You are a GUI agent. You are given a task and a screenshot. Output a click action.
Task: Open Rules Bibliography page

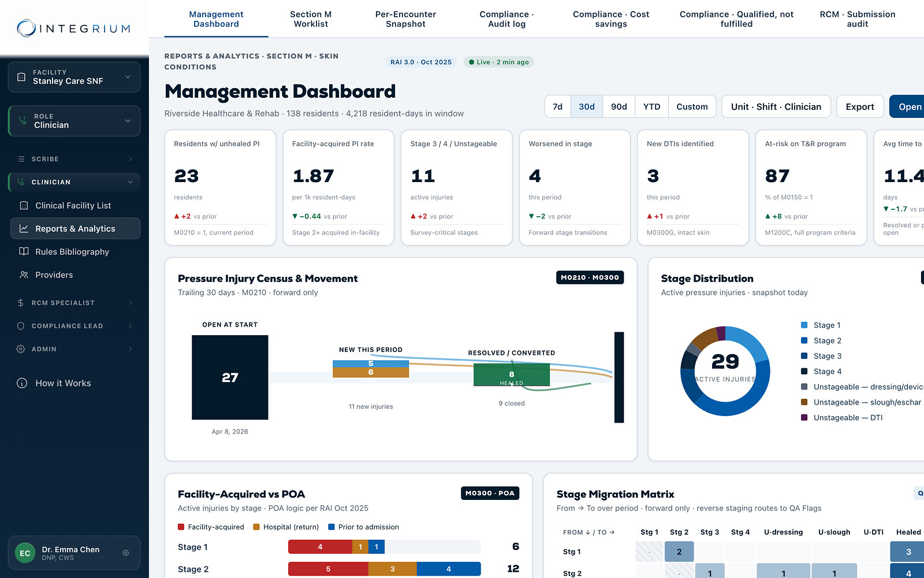point(75,251)
